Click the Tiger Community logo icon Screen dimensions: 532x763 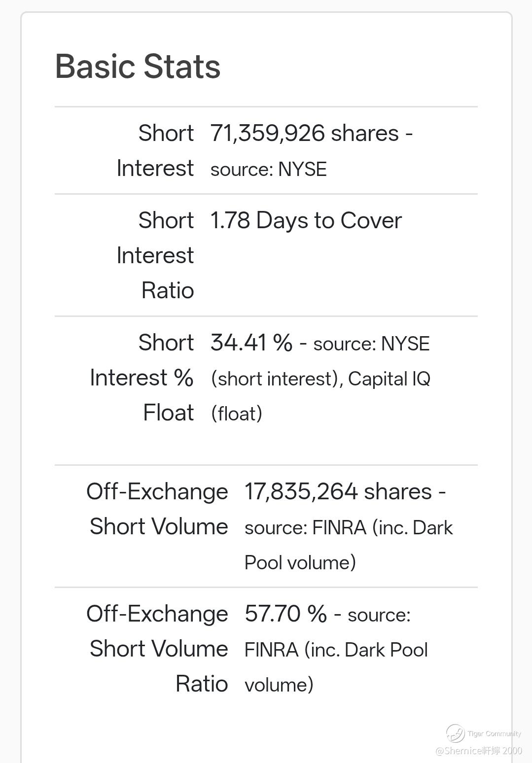point(455,733)
